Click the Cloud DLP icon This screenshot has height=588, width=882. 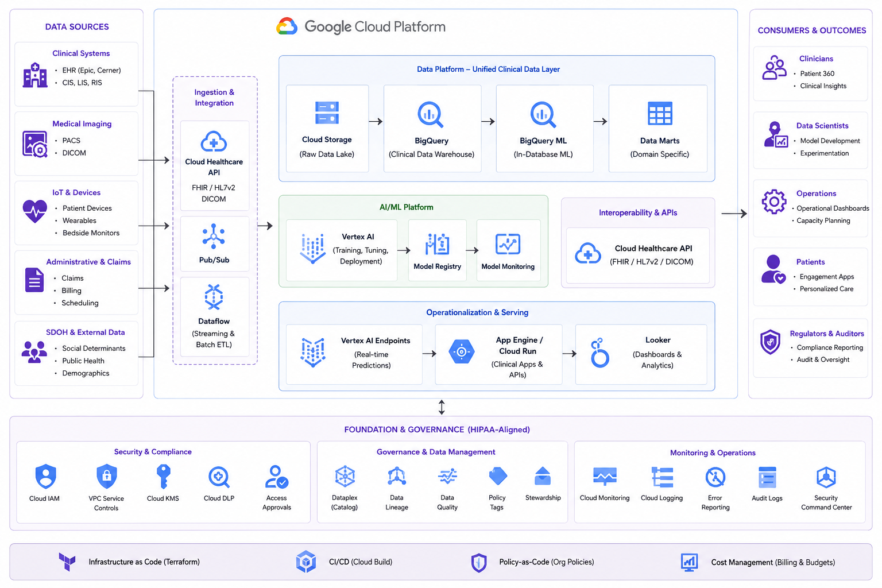(219, 477)
